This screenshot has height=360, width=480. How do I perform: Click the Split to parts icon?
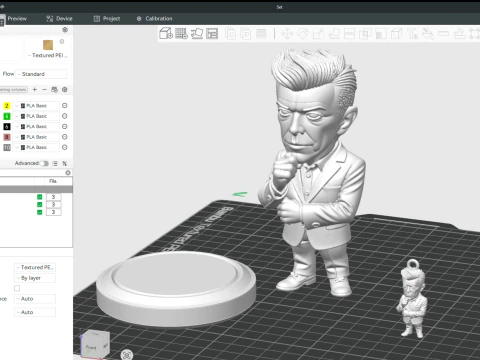click(246, 34)
